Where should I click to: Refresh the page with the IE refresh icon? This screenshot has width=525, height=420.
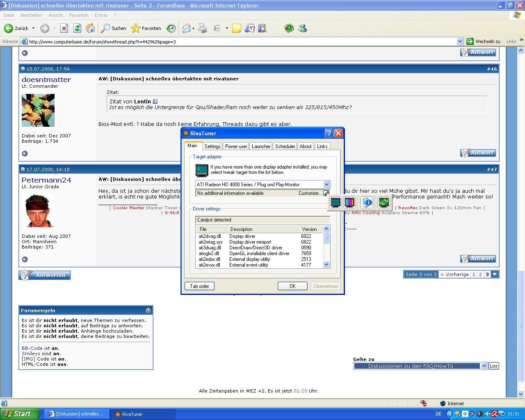tap(77, 28)
